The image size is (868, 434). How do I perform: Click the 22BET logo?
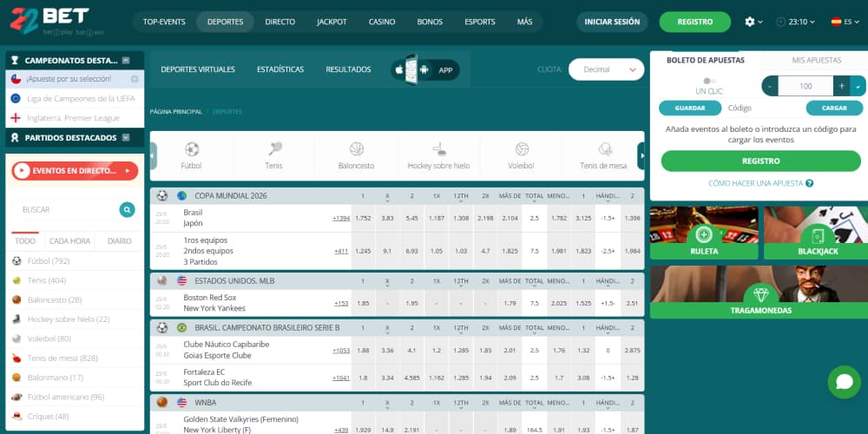coord(49,23)
